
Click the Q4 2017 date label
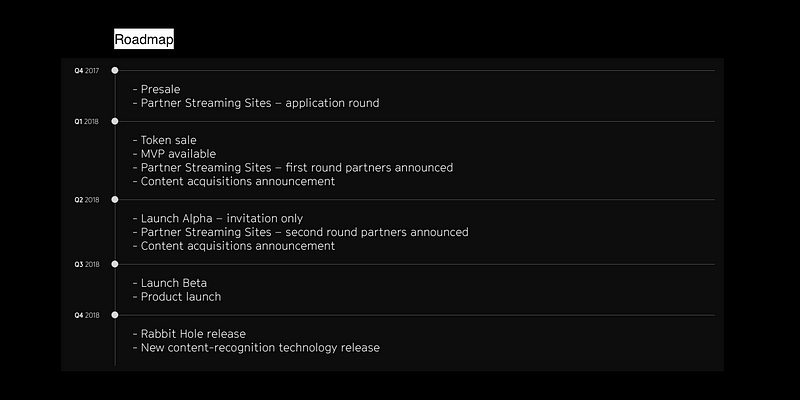pyautogui.click(x=87, y=71)
